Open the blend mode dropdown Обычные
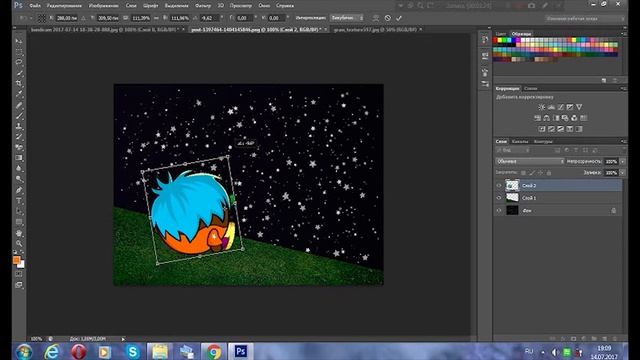Screen dimensions: 640x360 [x=530, y=162]
